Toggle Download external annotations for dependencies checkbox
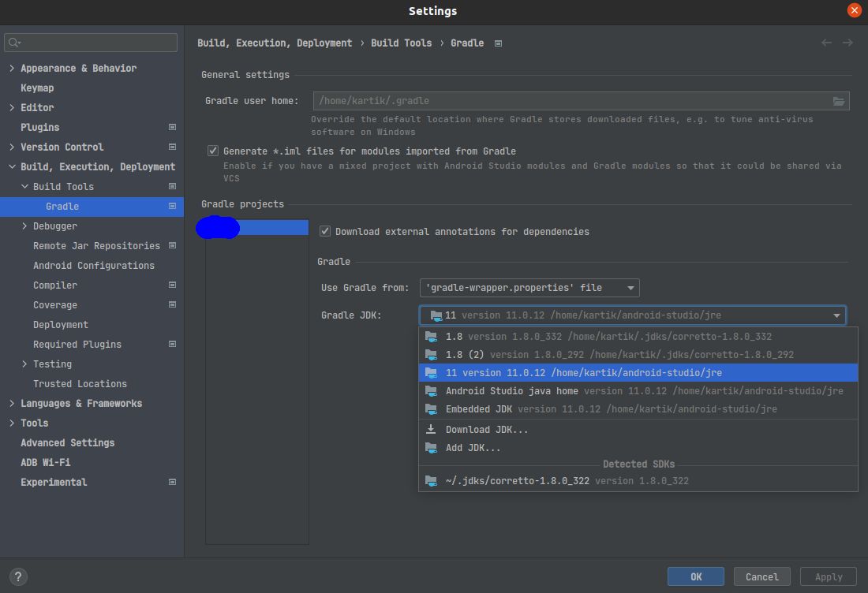The image size is (868, 593). (x=325, y=231)
